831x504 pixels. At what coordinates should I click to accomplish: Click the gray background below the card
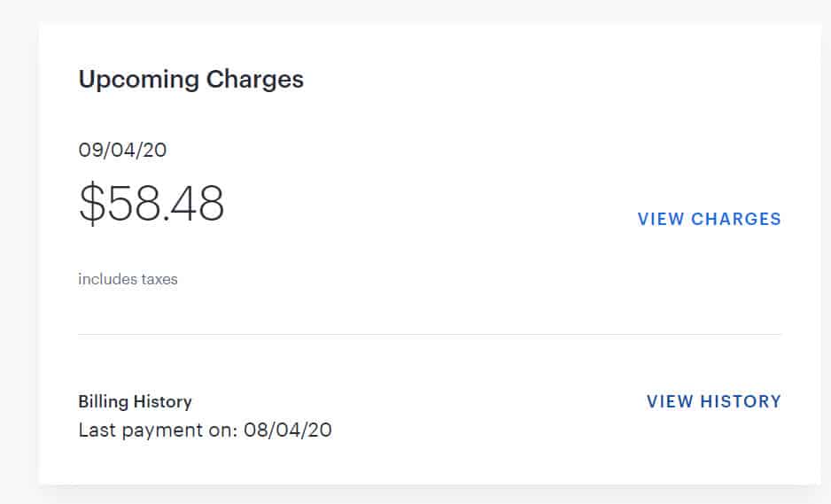click(x=430, y=495)
